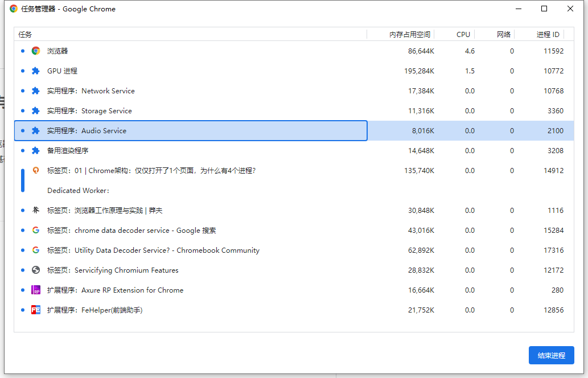This screenshot has height=378, width=588.
Task: Click the blue process group bar for Chrome架构 tab
Action: (x=23, y=180)
